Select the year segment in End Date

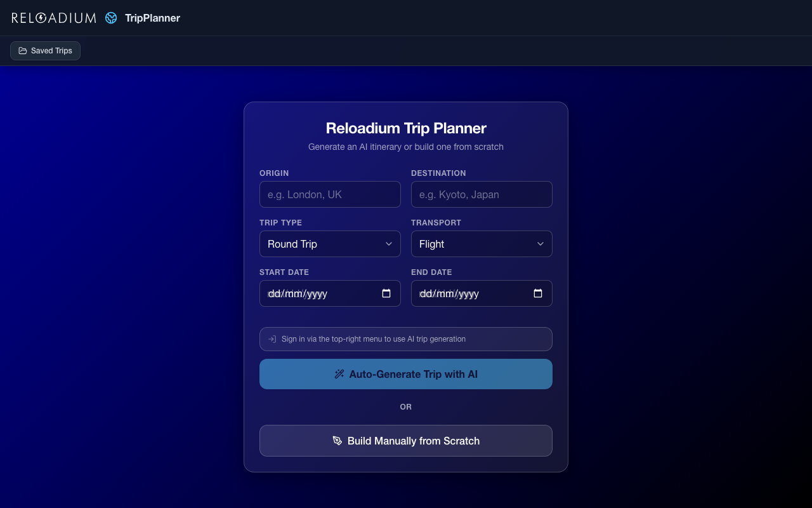pos(468,294)
